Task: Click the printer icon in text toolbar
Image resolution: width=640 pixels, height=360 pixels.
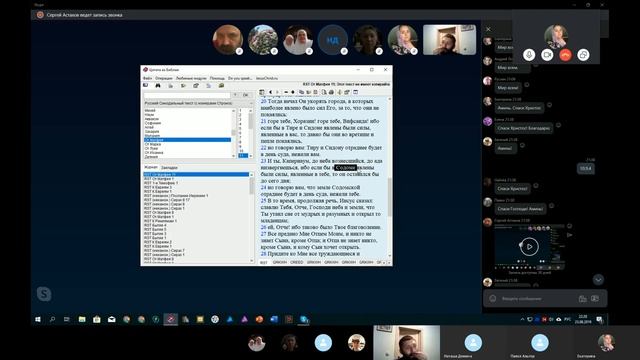Action: 331,92
